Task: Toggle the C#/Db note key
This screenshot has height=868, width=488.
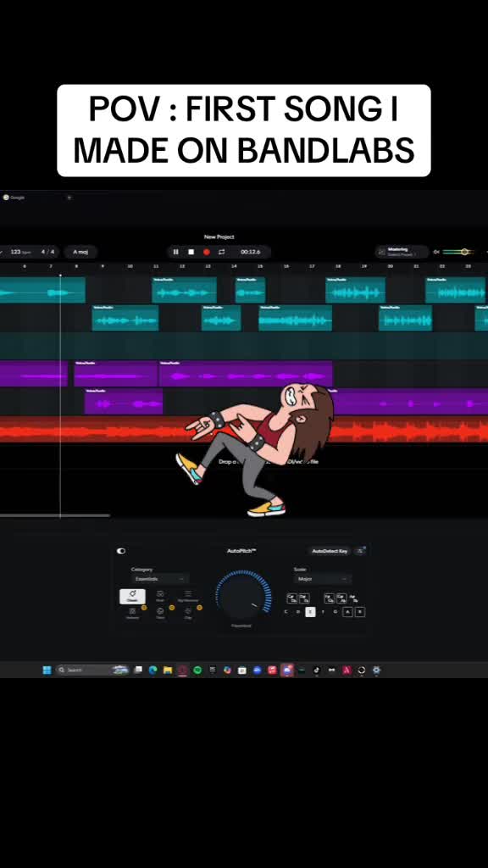Action: point(291,598)
